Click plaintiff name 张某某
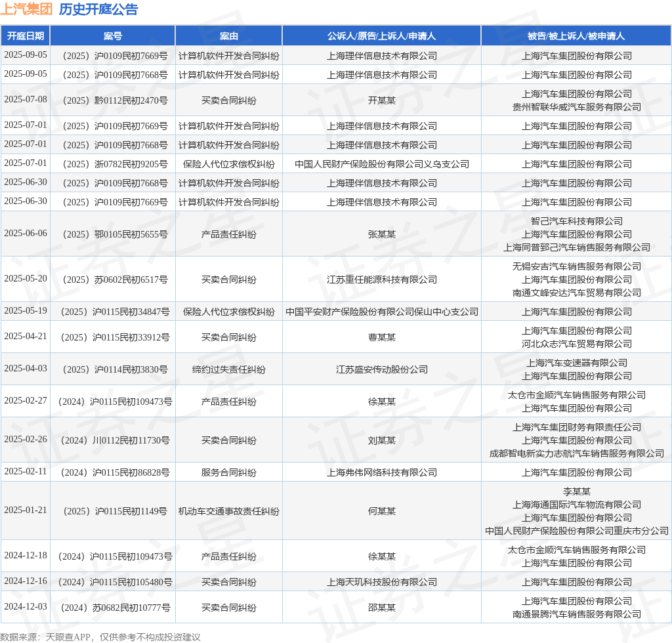672x643 pixels. 381,235
